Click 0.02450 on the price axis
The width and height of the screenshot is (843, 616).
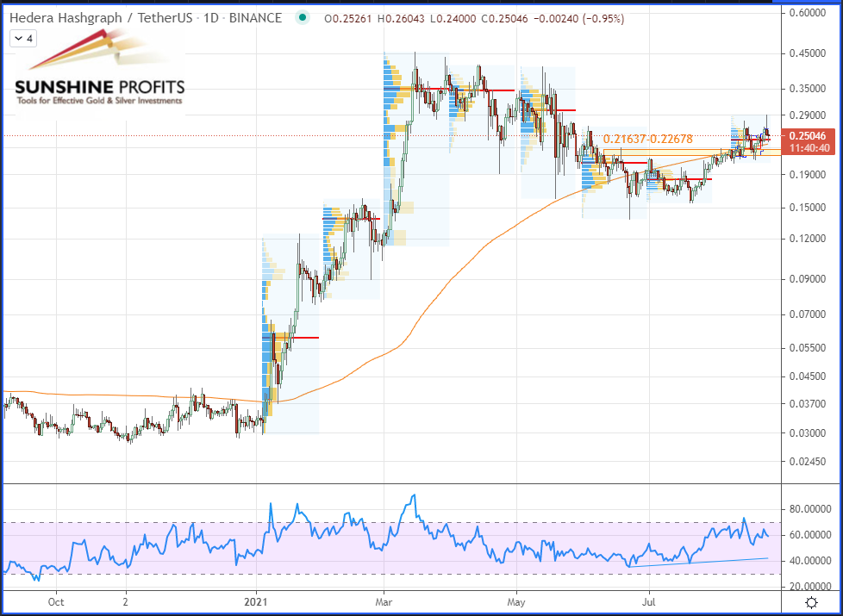click(x=808, y=461)
